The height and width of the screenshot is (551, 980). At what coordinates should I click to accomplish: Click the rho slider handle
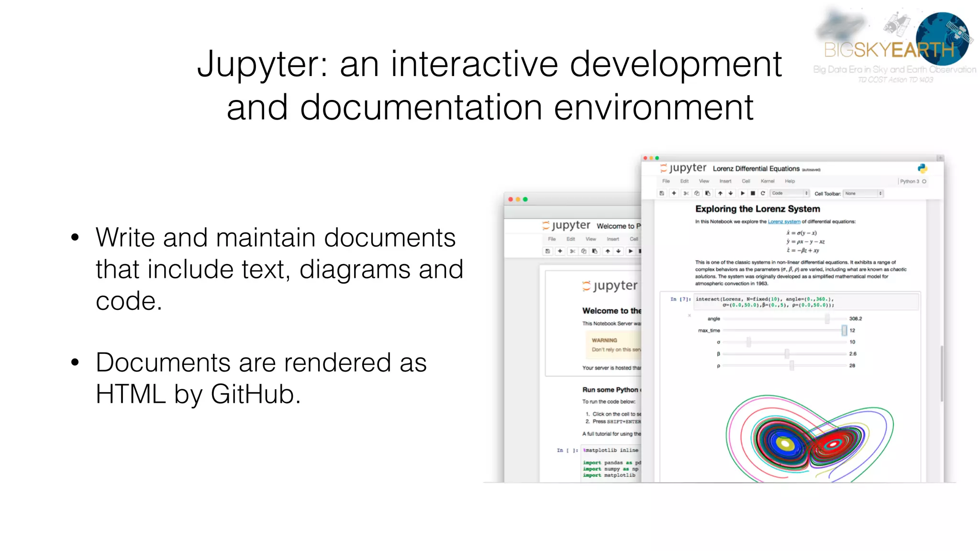[792, 365]
